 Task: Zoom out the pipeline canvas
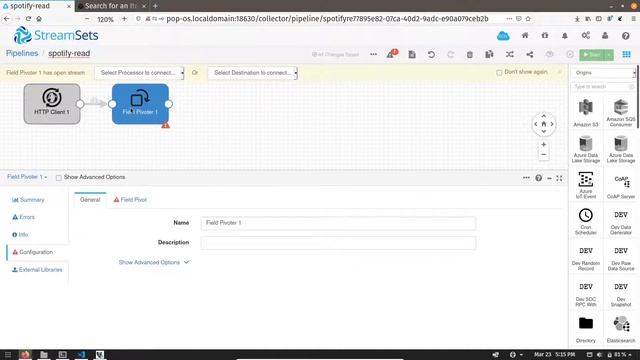click(543, 155)
